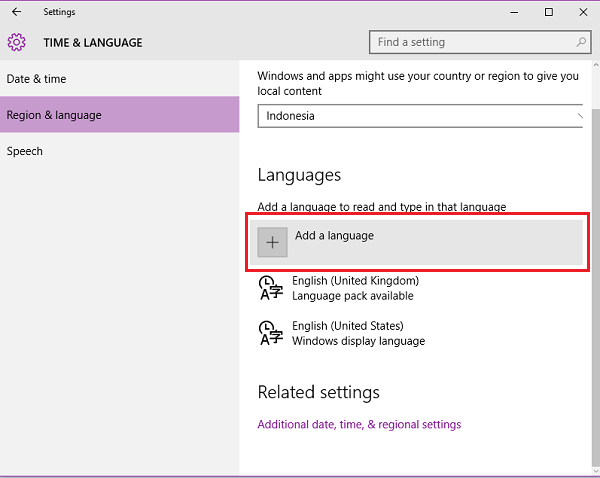The image size is (600, 478).
Task: Open the Date & time section
Action: (37, 79)
